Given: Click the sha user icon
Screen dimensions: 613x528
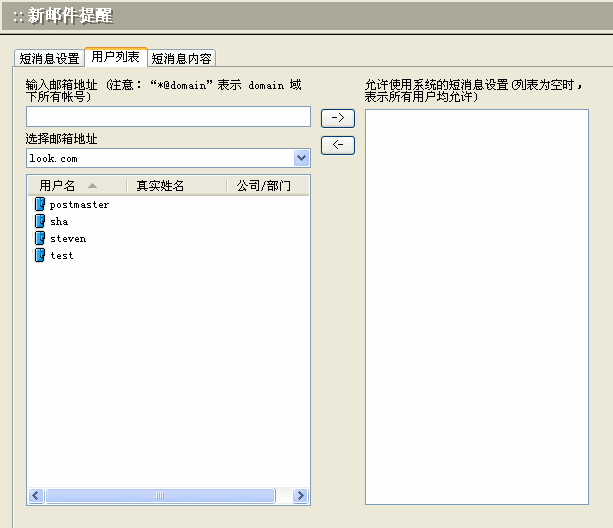Looking at the screenshot, I should pos(40,221).
